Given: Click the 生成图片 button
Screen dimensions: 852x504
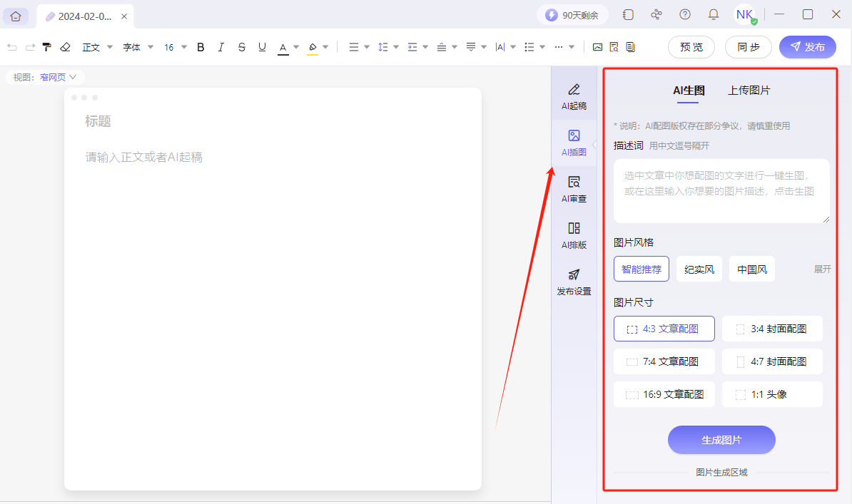Looking at the screenshot, I should (x=721, y=440).
